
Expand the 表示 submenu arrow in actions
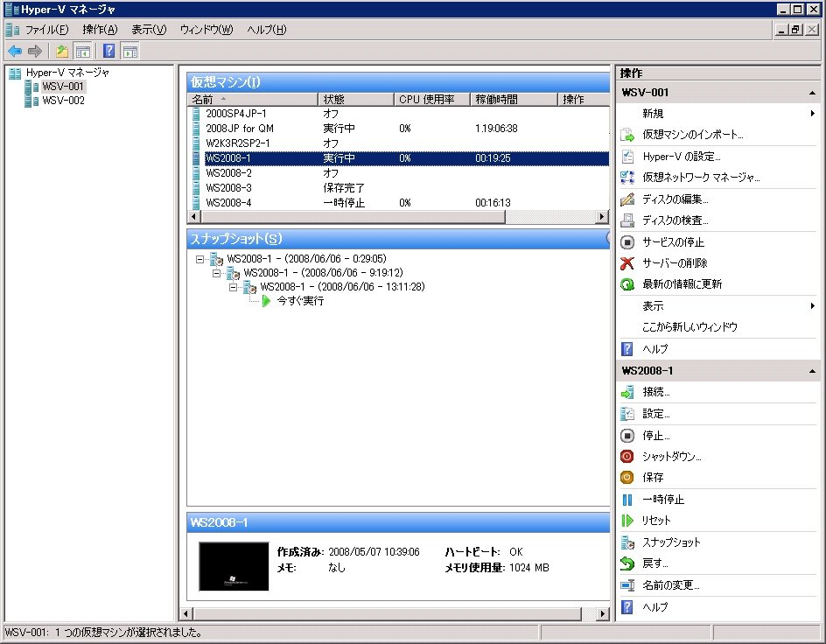click(812, 306)
